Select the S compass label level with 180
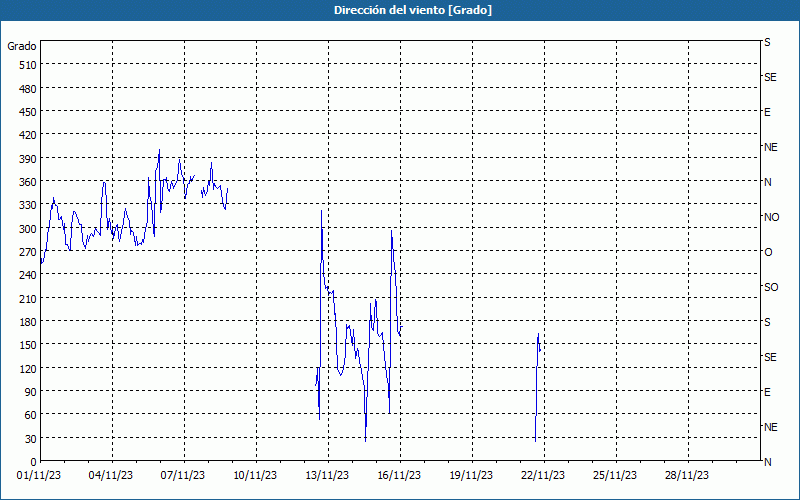This screenshot has width=800, height=500. (767, 322)
